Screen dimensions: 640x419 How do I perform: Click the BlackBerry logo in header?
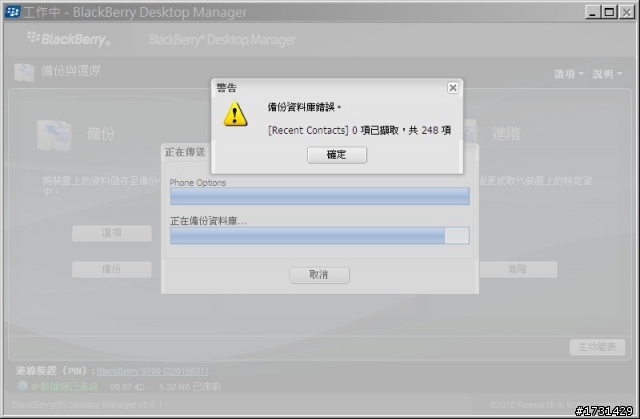(x=69, y=39)
